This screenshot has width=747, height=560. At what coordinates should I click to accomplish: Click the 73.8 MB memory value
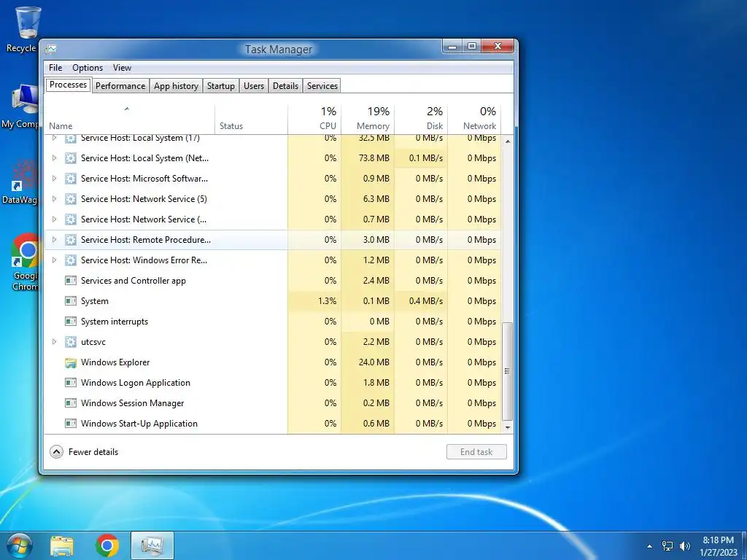coord(374,158)
